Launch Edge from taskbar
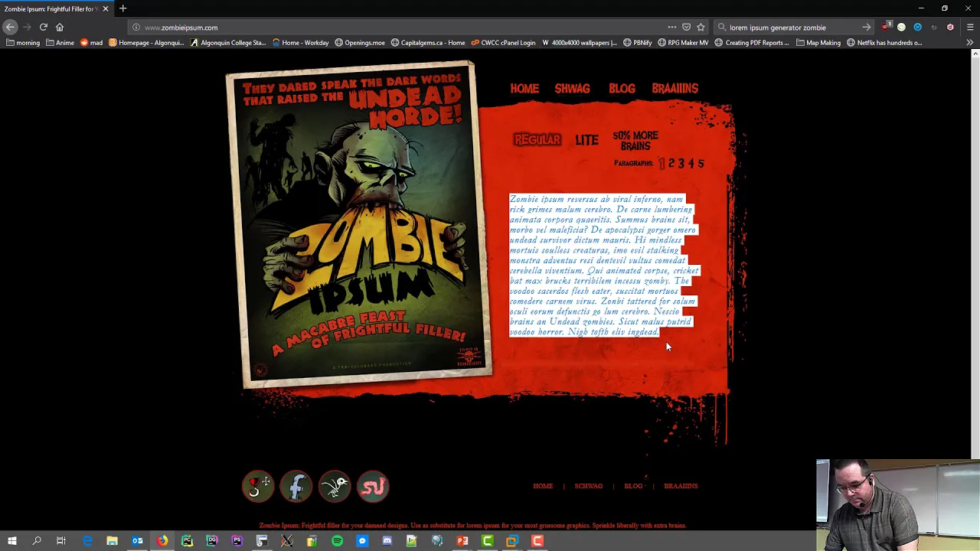The width and height of the screenshot is (980, 551). (87, 541)
